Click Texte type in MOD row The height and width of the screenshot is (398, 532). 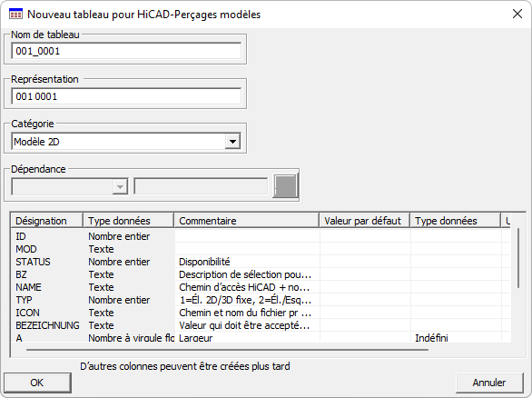[x=101, y=249]
